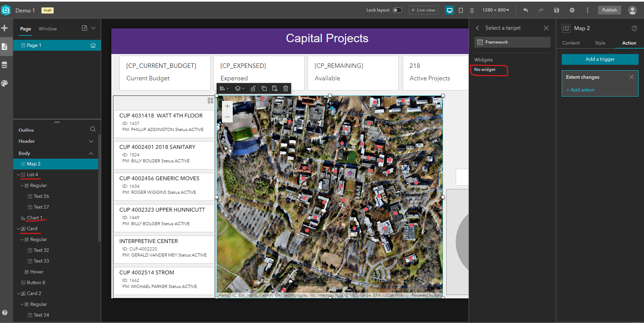
Task: Select Hover state in the outline
Action: pos(37,272)
